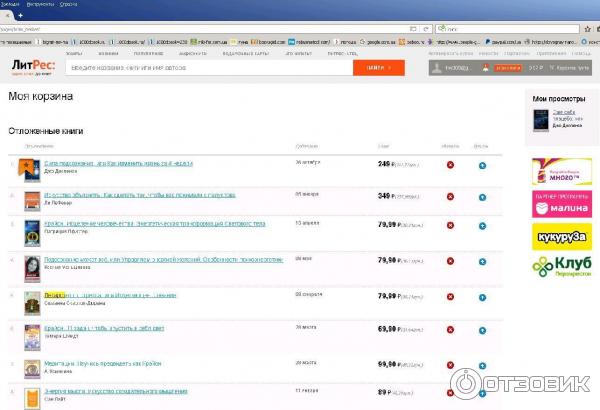Open the fourth book's cover thumbnail
This screenshot has width=600, height=410.
pyautogui.click(x=31, y=268)
